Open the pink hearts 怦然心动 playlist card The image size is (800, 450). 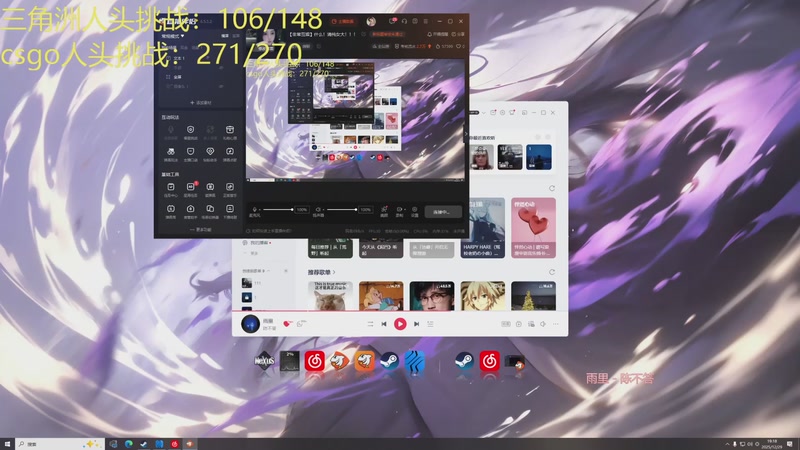tap(533, 228)
